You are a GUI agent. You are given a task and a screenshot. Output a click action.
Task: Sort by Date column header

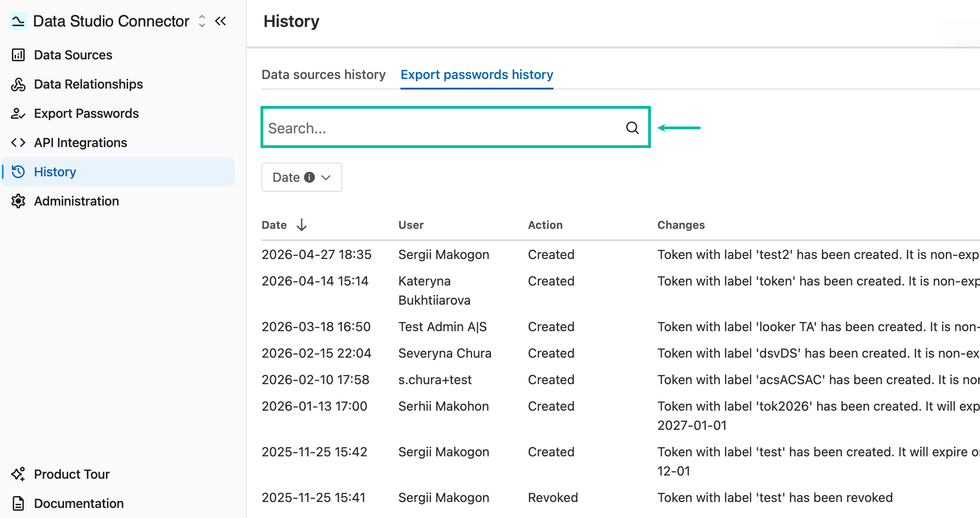274,225
